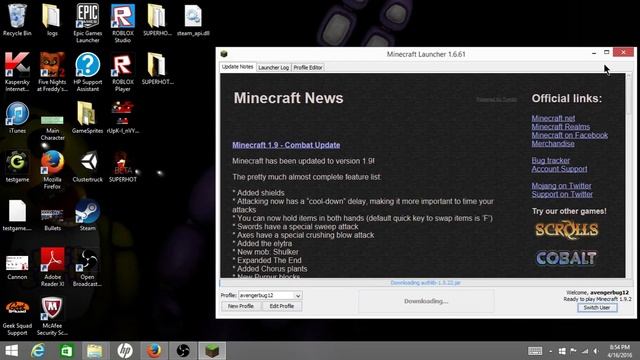The height and width of the screenshot is (360, 640).
Task: Click the Cobalt game logo
Action: (x=566, y=258)
